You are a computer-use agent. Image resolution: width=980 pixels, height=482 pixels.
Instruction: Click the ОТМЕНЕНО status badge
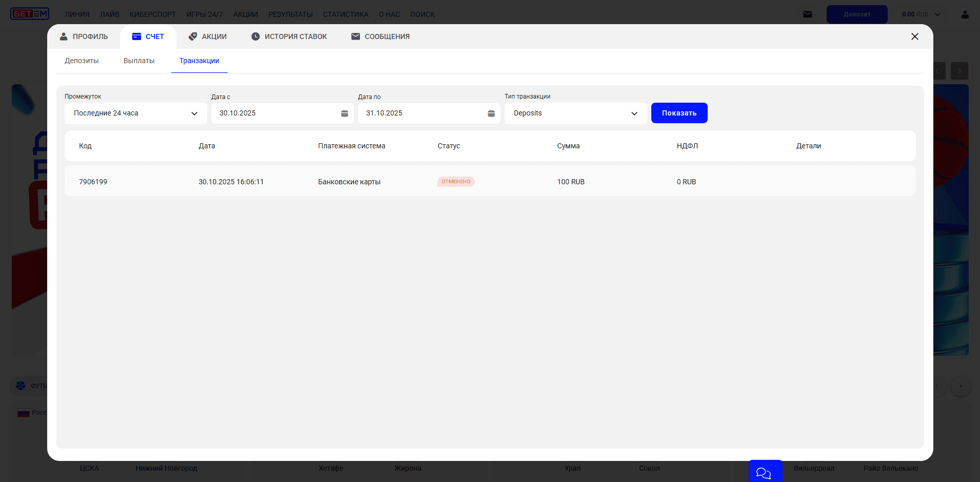tap(456, 182)
